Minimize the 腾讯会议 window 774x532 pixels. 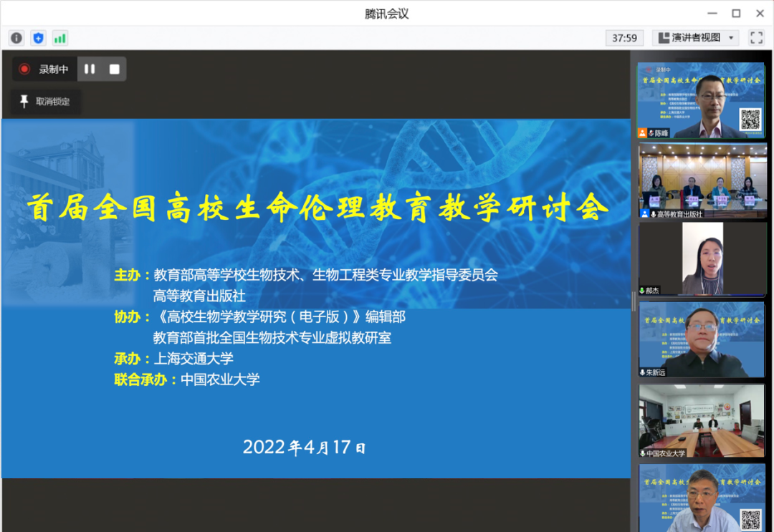[712, 14]
